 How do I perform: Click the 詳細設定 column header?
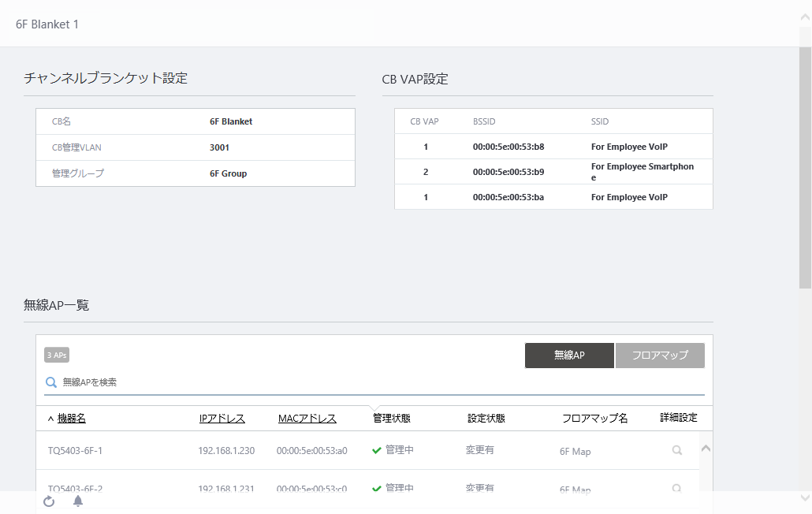(679, 418)
